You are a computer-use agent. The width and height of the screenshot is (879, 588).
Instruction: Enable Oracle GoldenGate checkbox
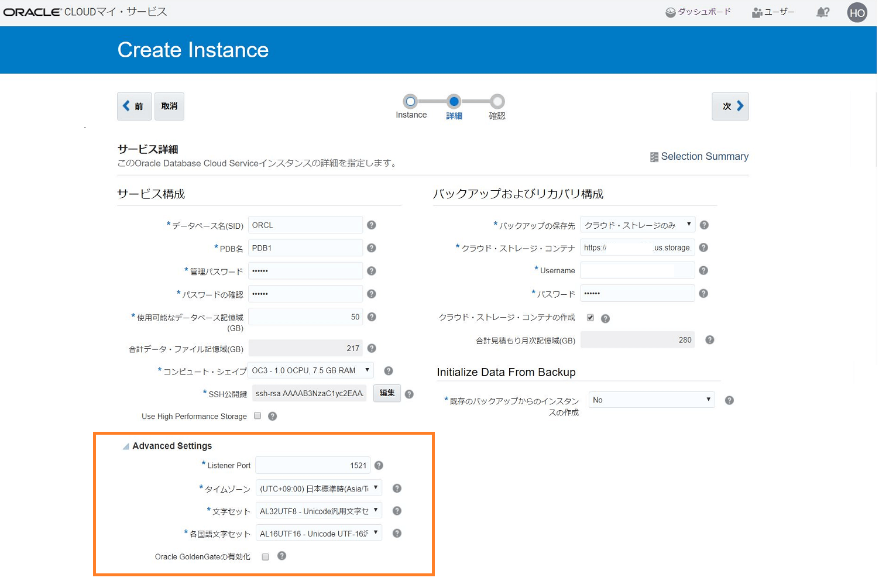[x=265, y=556]
